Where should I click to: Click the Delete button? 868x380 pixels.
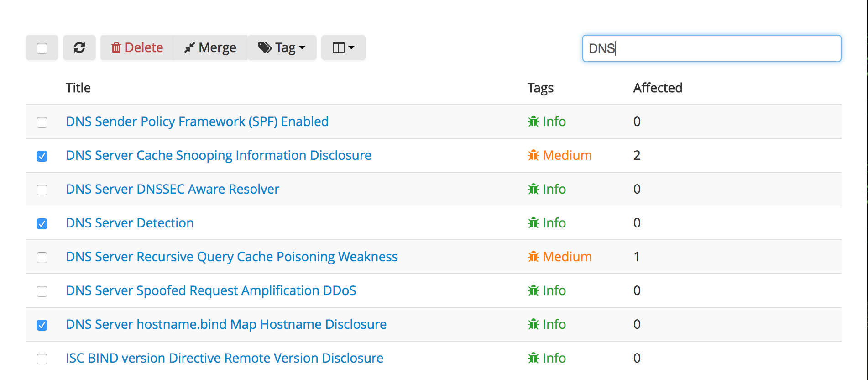(x=136, y=47)
